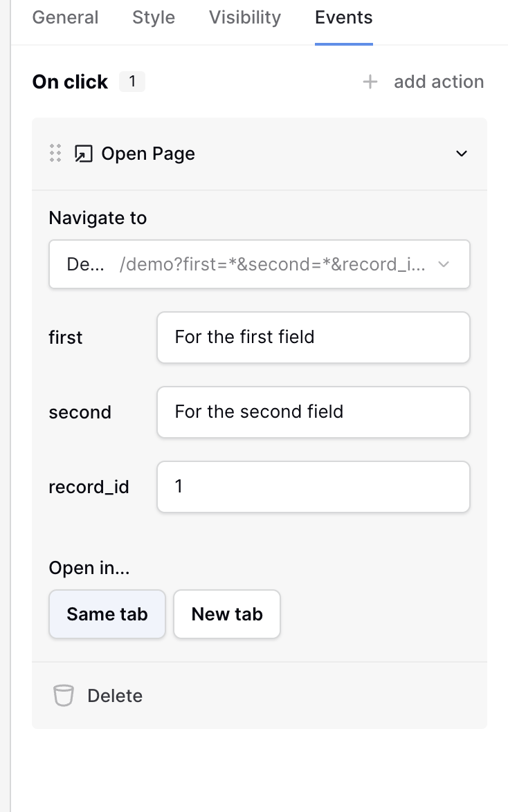Switch to the General tab
Screen dimensions: 508x812
point(66,18)
